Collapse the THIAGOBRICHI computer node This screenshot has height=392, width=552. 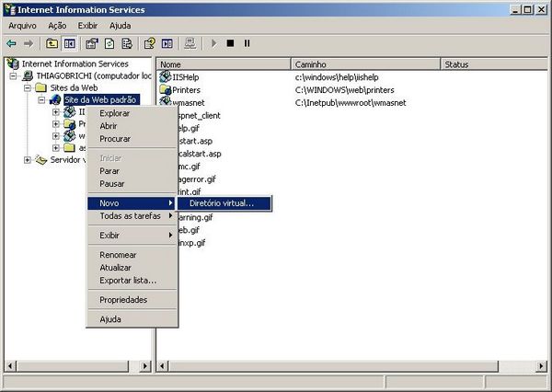tap(14, 76)
